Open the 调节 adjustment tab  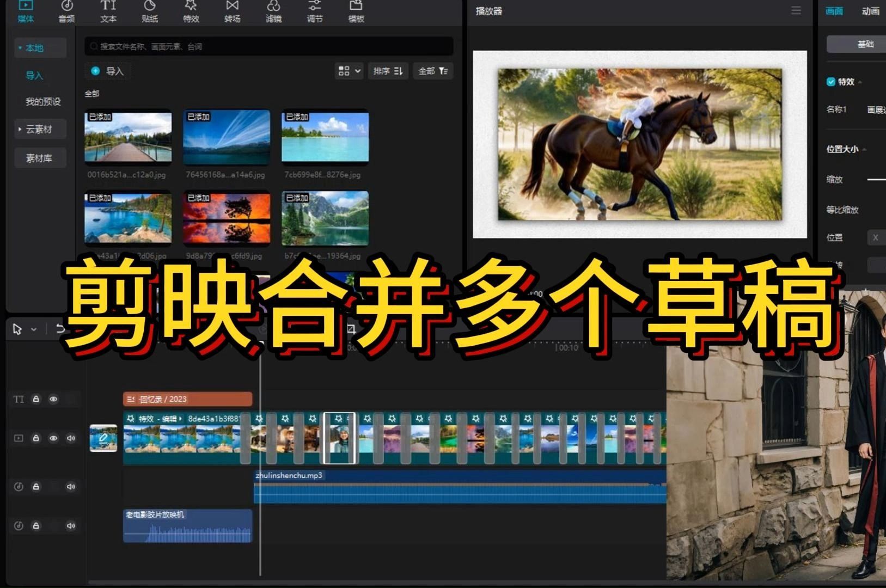(x=315, y=11)
